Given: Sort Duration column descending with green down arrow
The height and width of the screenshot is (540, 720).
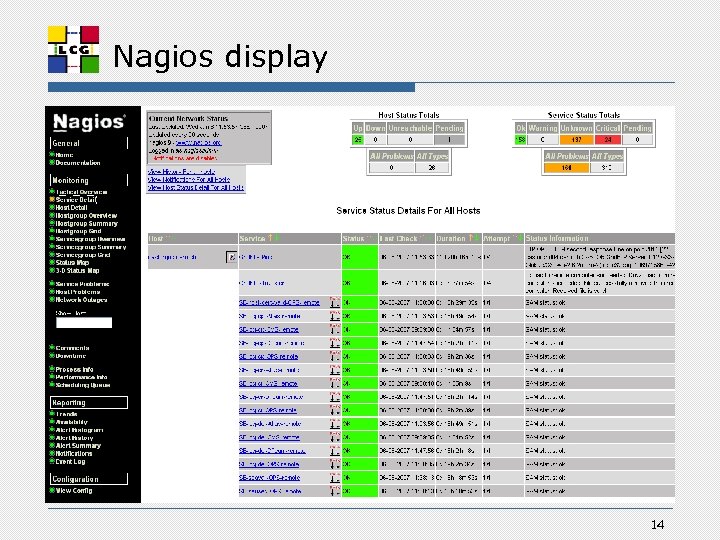Looking at the screenshot, I should [x=477, y=238].
